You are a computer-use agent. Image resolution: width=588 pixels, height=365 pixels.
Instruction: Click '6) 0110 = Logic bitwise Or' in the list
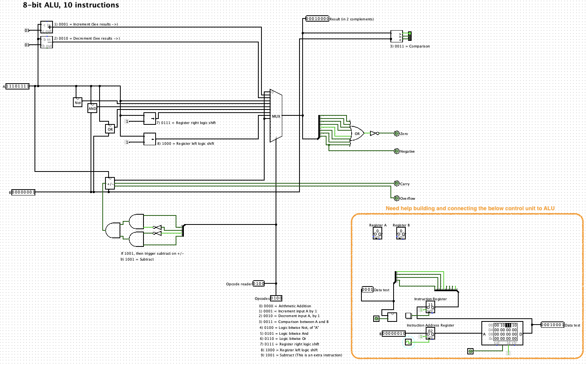[x=283, y=339]
